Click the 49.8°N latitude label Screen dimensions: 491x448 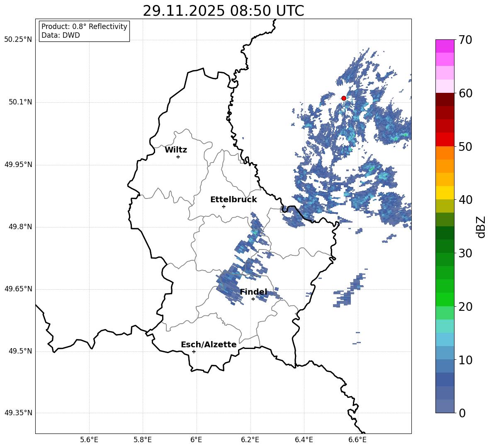[x=20, y=227]
